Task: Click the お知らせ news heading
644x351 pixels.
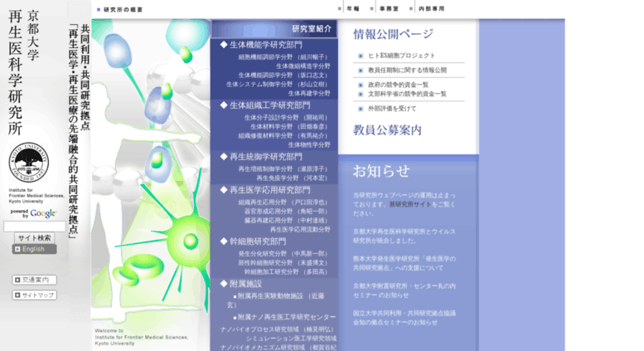Action: pyautogui.click(x=381, y=171)
